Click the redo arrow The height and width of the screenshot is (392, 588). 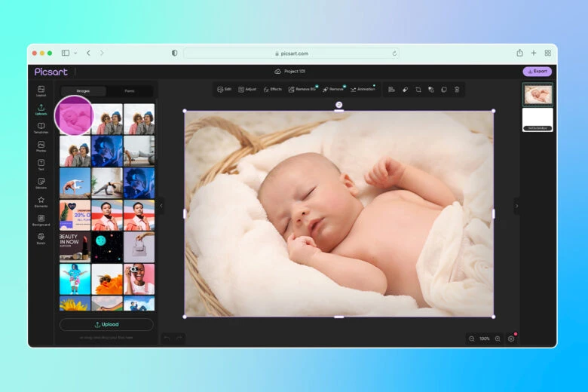[x=179, y=338]
